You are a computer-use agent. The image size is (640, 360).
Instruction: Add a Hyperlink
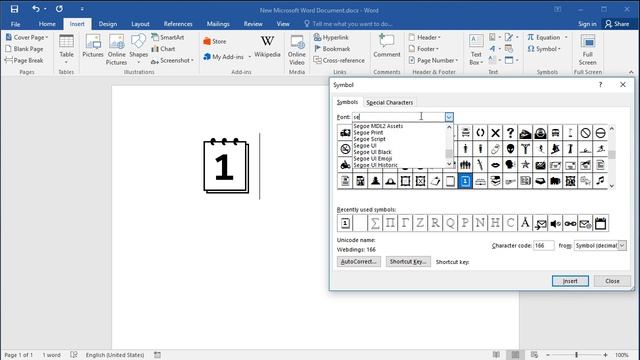tap(331, 37)
